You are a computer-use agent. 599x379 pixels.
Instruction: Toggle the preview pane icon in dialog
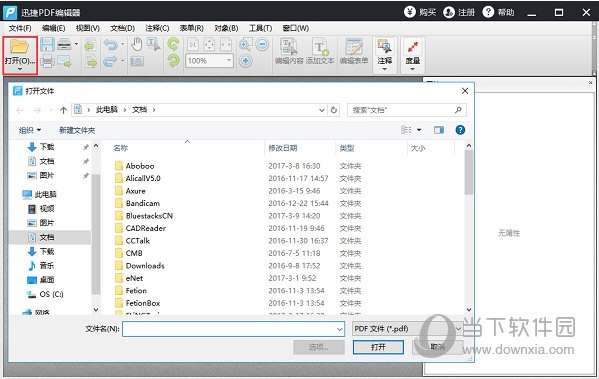tap(439, 130)
